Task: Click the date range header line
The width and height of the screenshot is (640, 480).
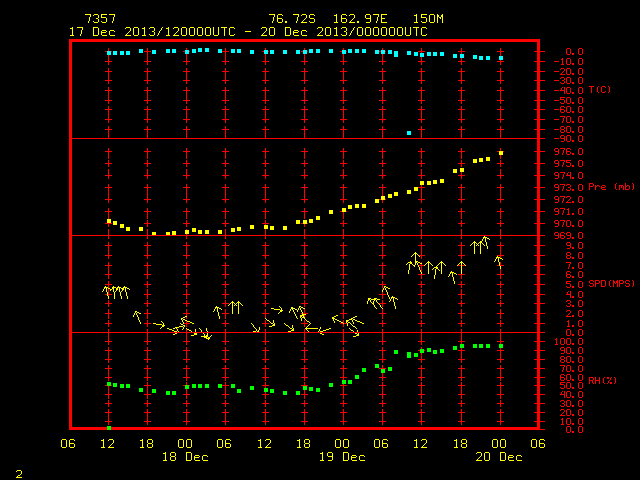Action: coord(248,32)
